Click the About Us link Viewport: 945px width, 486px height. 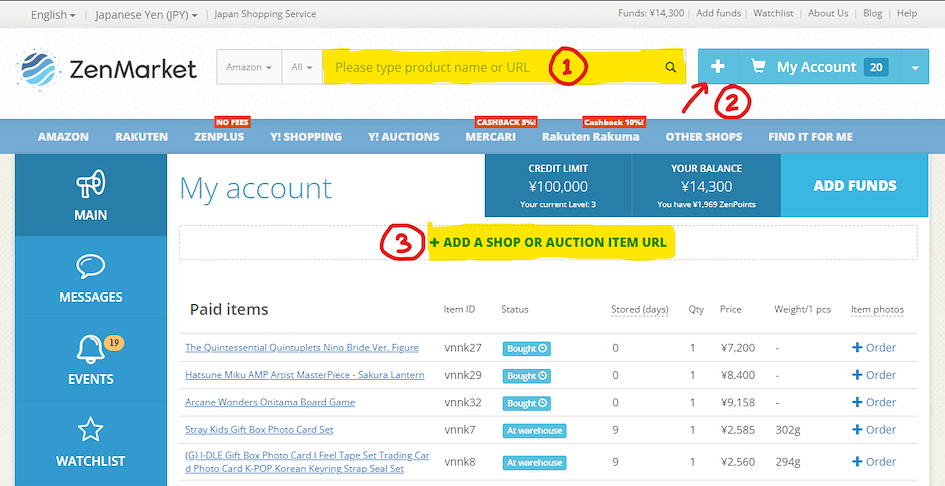pyautogui.click(x=828, y=13)
